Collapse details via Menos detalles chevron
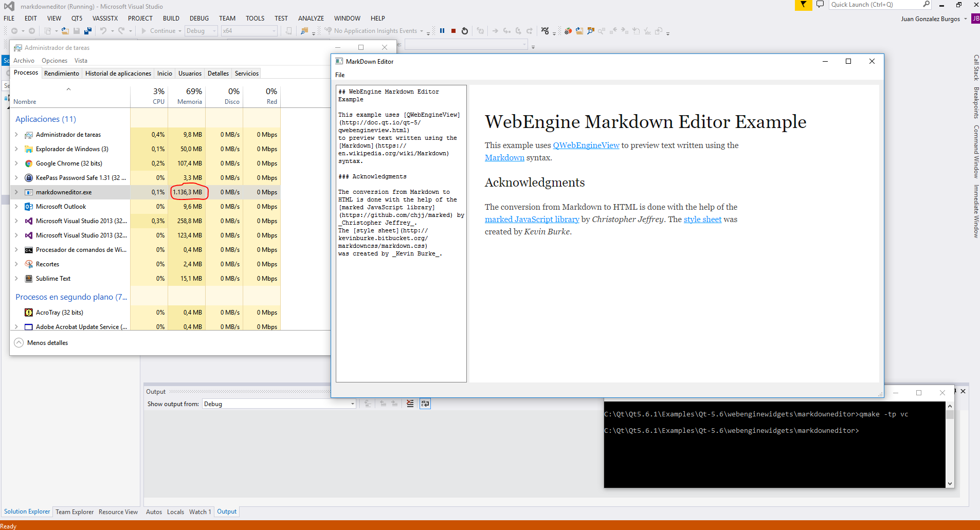The height and width of the screenshot is (530, 980). pyautogui.click(x=19, y=343)
